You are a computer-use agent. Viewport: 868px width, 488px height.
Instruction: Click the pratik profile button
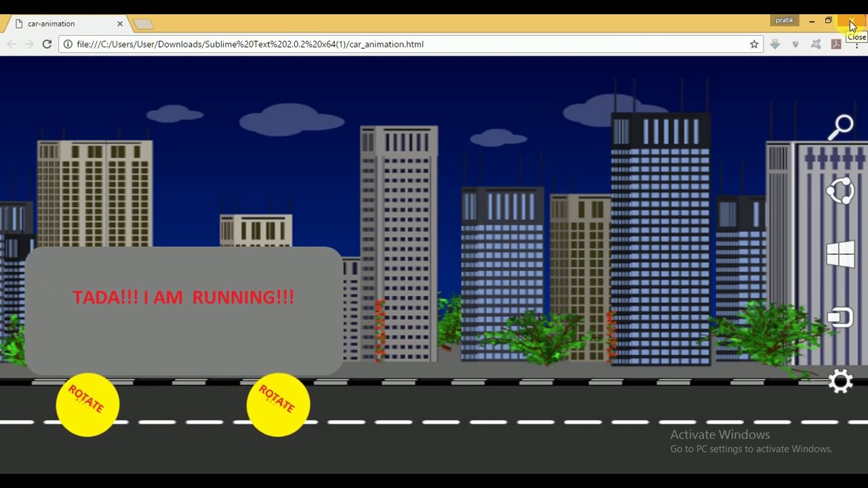pyautogui.click(x=785, y=20)
